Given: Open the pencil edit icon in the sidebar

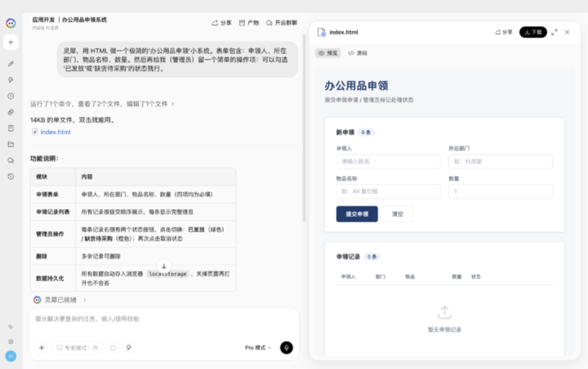Looking at the screenshot, I should tap(11, 64).
